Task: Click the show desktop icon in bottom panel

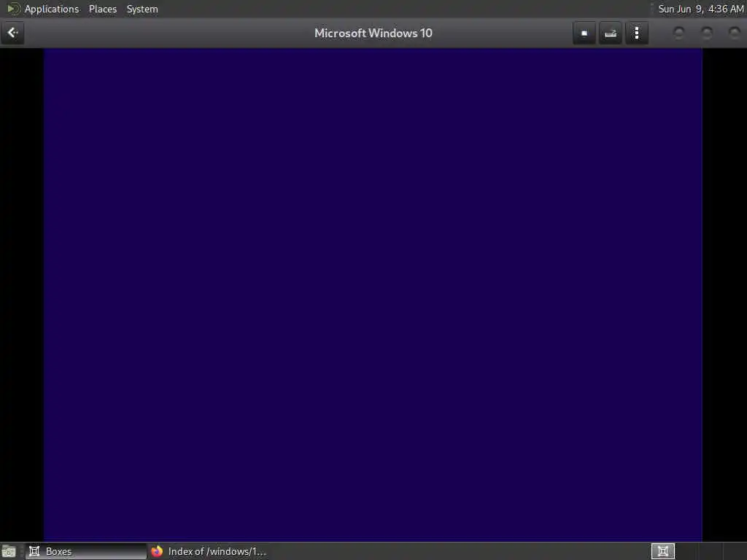Action: [x=9, y=551]
